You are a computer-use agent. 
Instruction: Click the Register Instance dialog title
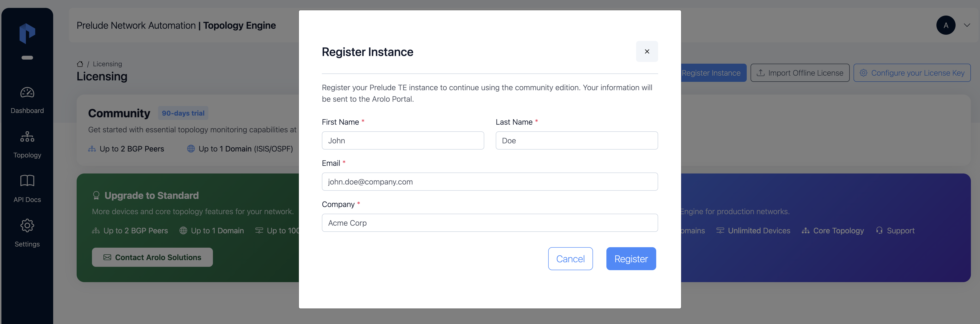click(367, 52)
